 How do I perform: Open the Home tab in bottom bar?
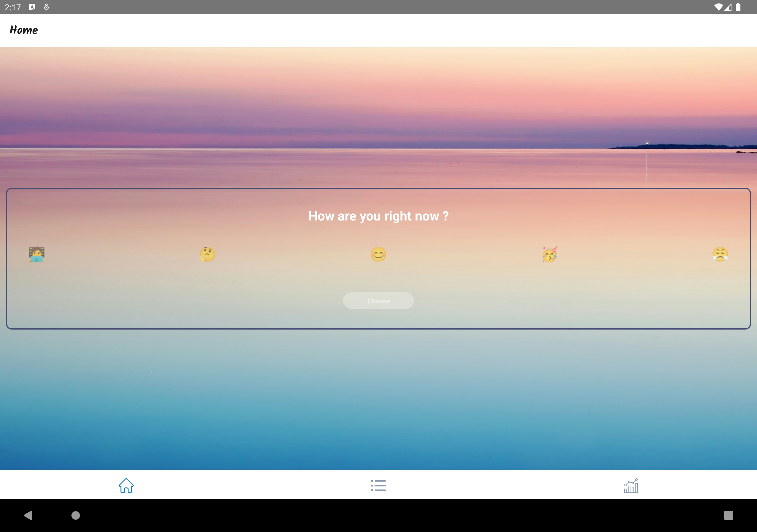tap(126, 486)
